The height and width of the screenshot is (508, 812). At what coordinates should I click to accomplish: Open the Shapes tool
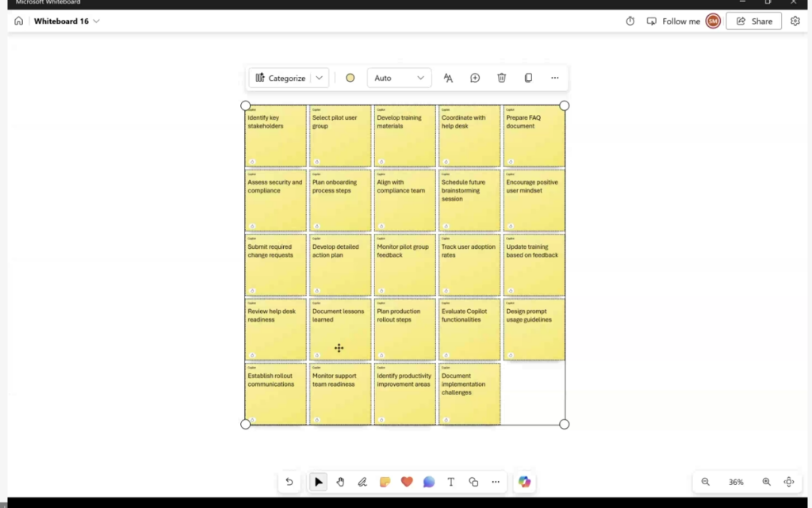[x=473, y=482]
